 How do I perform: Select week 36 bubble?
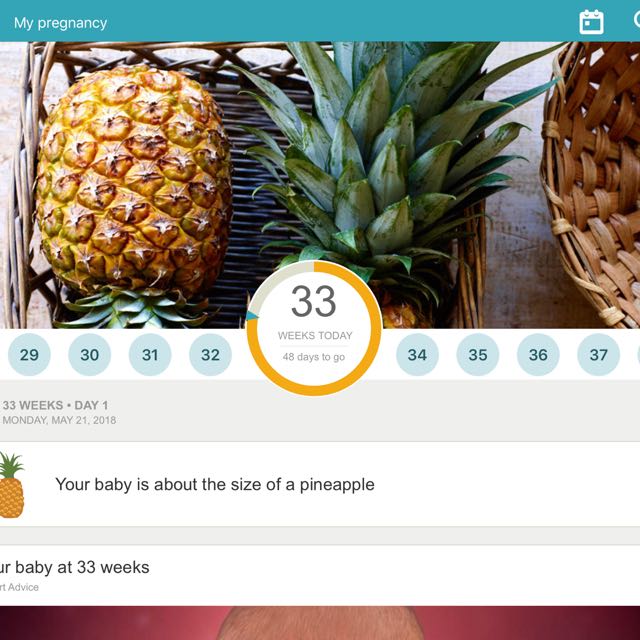click(538, 355)
